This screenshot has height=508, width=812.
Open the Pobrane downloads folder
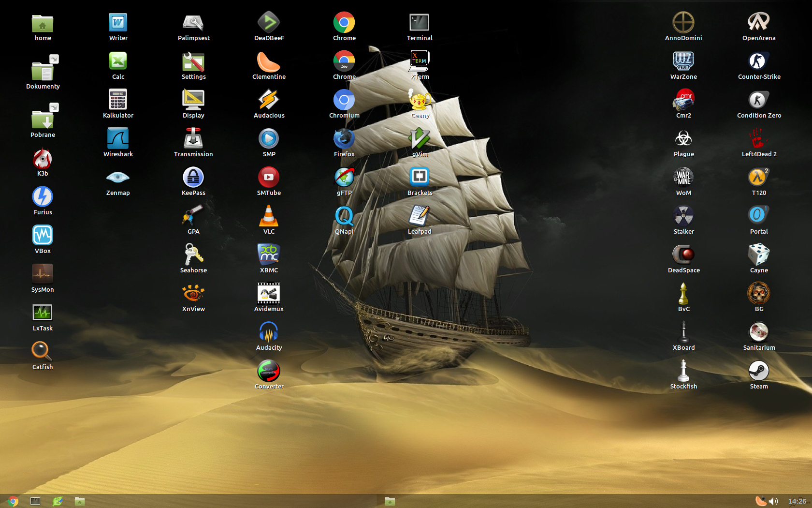pyautogui.click(x=43, y=120)
